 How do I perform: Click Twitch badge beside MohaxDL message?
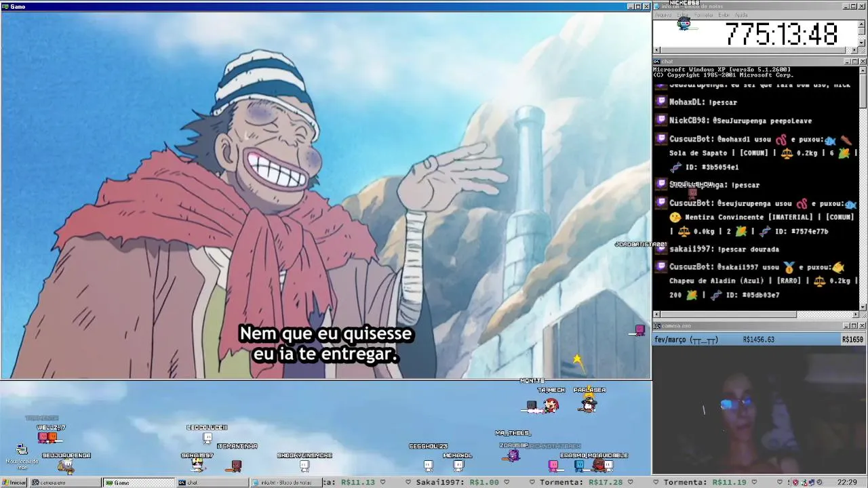coord(661,102)
